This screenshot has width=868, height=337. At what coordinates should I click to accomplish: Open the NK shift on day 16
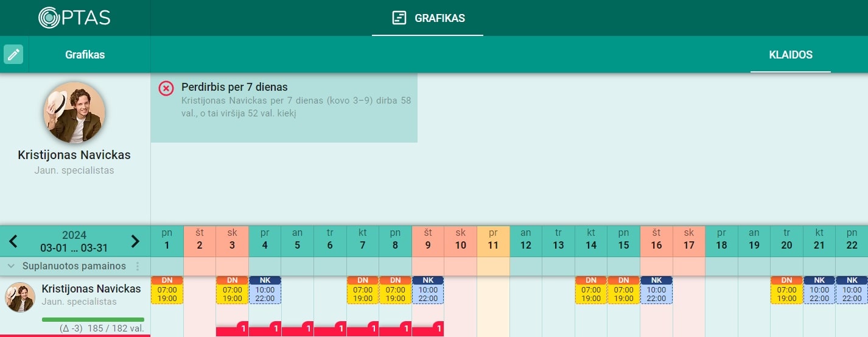point(656,290)
